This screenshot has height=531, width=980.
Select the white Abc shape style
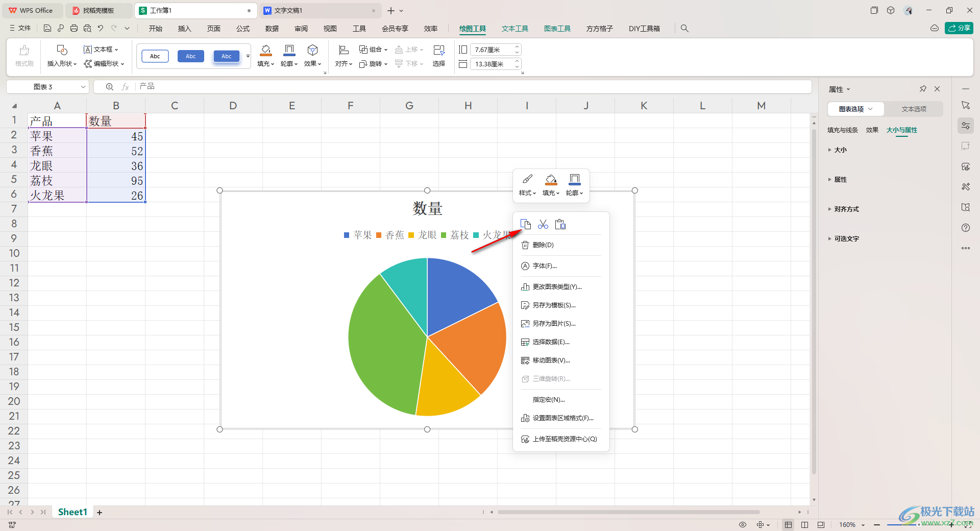(155, 56)
